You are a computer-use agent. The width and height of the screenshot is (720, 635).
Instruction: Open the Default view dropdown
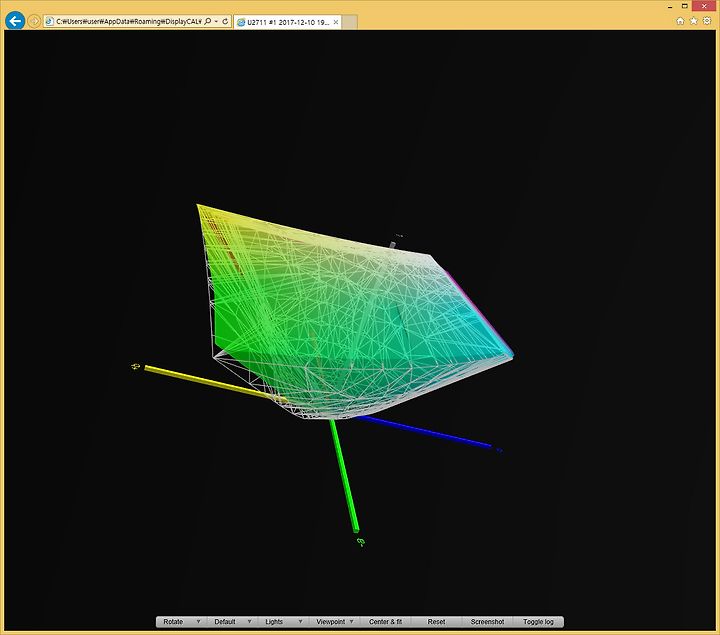click(x=233, y=622)
